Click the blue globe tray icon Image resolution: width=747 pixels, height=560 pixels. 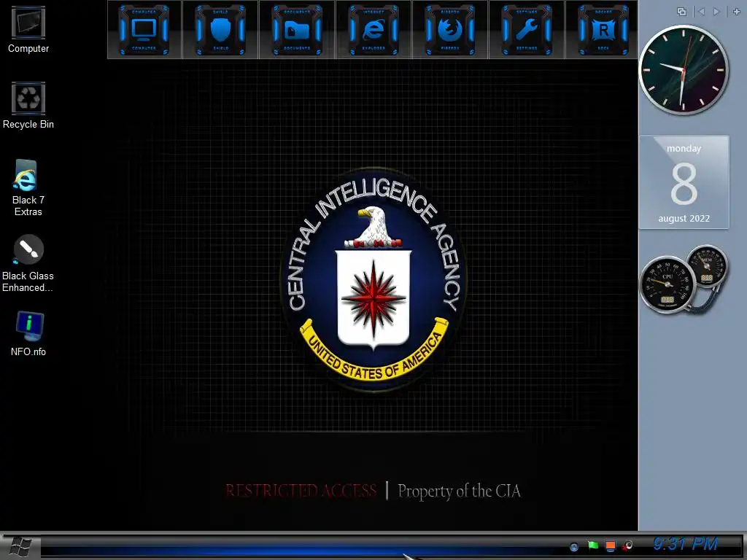point(574,547)
